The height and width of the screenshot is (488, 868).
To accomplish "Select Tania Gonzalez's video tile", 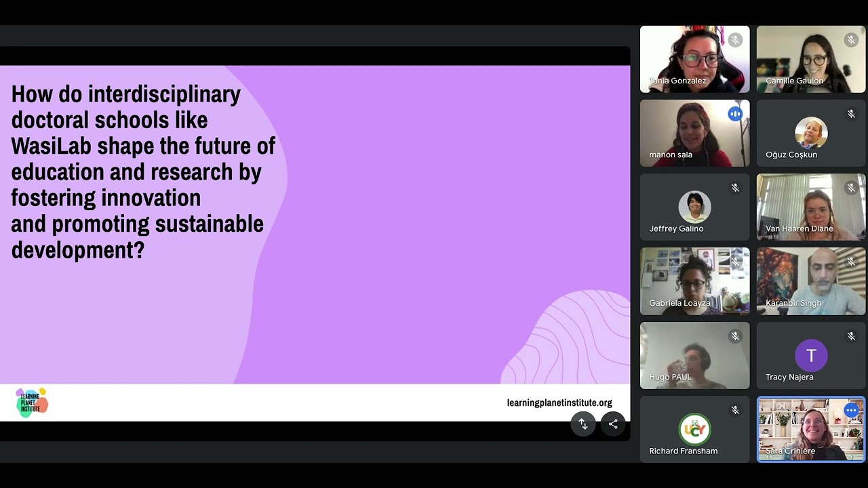I will [x=695, y=59].
